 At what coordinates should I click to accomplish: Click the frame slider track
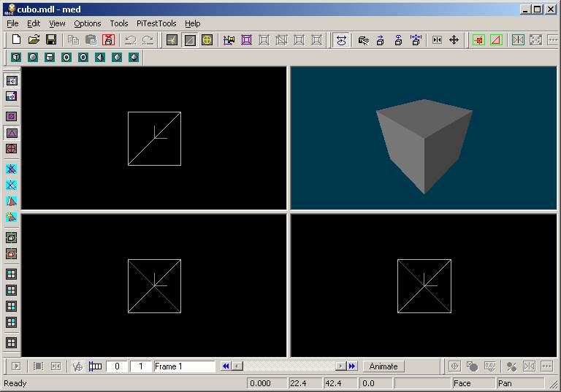tap(289, 366)
